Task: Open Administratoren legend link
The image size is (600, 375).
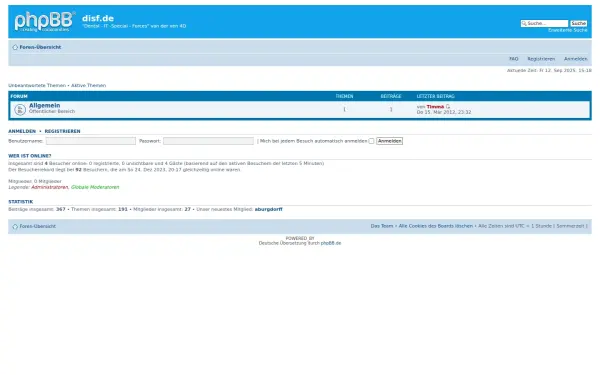Action: tap(50, 188)
